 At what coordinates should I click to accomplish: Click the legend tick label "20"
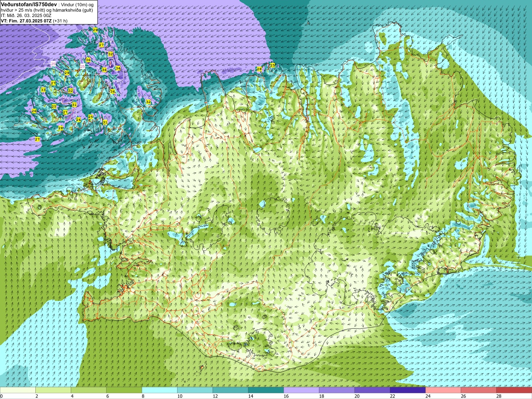tap(357, 396)
